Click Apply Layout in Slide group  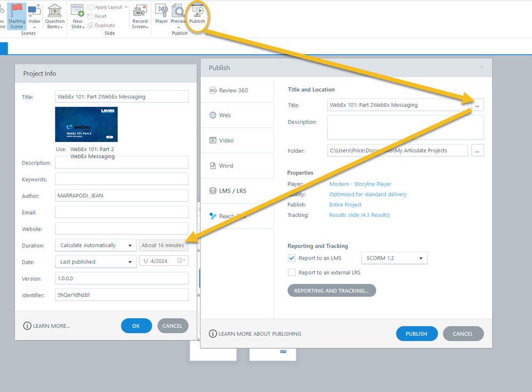tap(108, 7)
